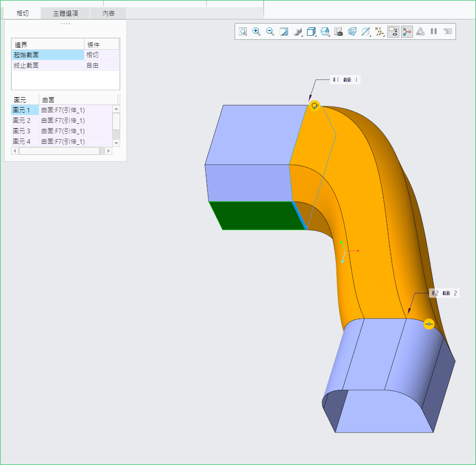Open the shaded display style dropdown
Viewport: 476px width, 465px height.
(x=298, y=31)
